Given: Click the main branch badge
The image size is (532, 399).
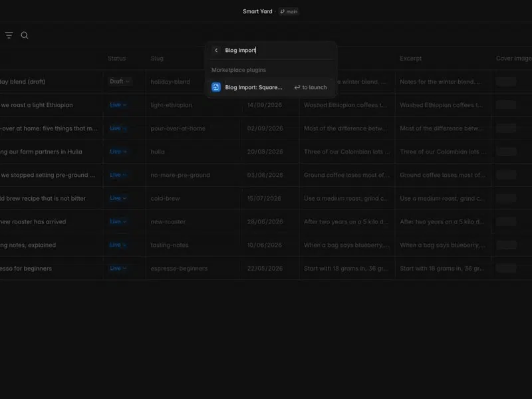Looking at the screenshot, I should [289, 11].
